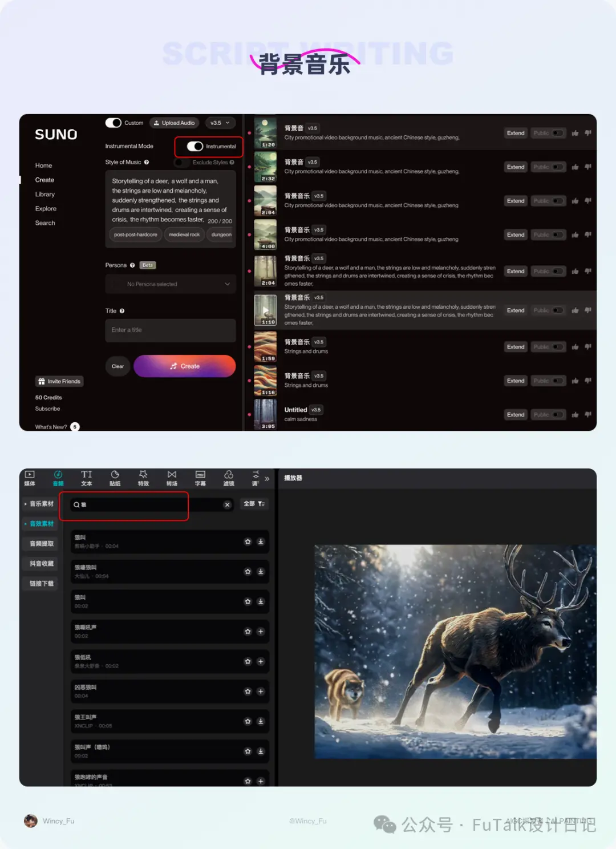Open the 贴纸 stickers panel icon

point(115,478)
